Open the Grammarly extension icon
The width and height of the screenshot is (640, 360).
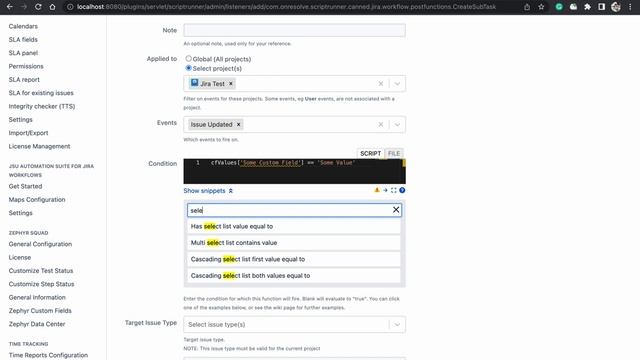[559, 7]
